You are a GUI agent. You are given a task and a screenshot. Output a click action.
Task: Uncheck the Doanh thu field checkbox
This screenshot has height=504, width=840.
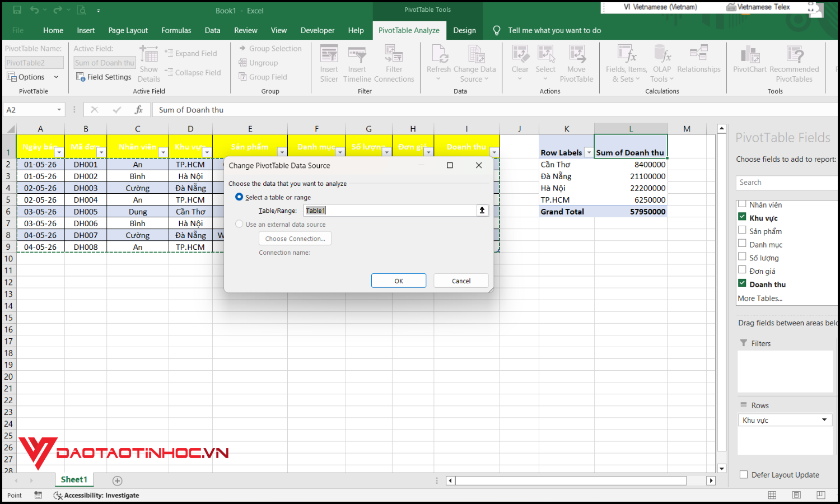coord(742,283)
